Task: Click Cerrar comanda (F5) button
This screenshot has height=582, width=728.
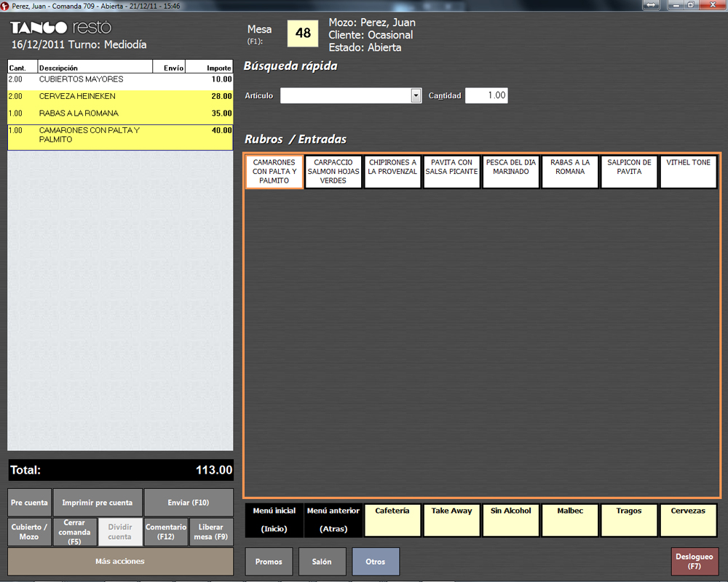Action: click(x=75, y=532)
